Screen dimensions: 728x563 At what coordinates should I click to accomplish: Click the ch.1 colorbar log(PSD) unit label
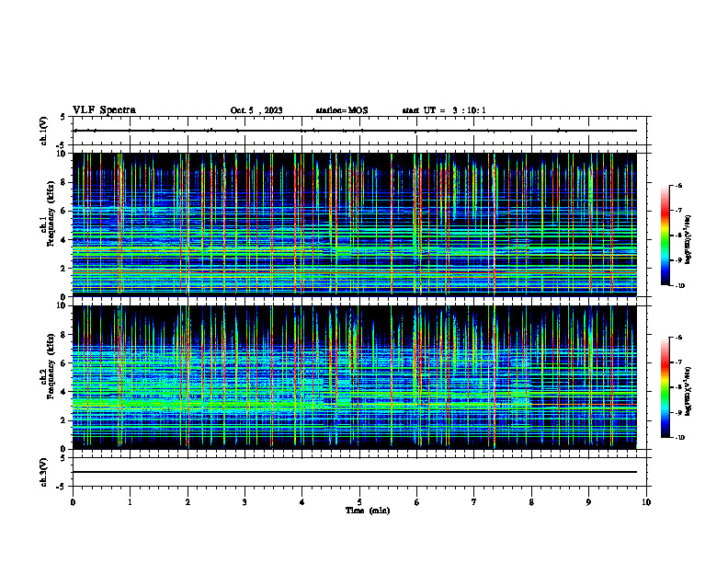pyautogui.click(x=688, y=240)
